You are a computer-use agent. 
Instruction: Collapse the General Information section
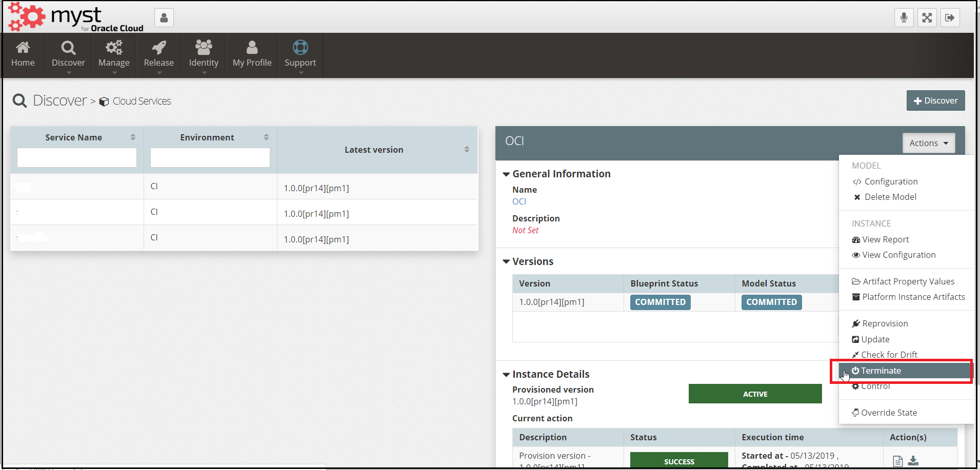tap(506, 174)
